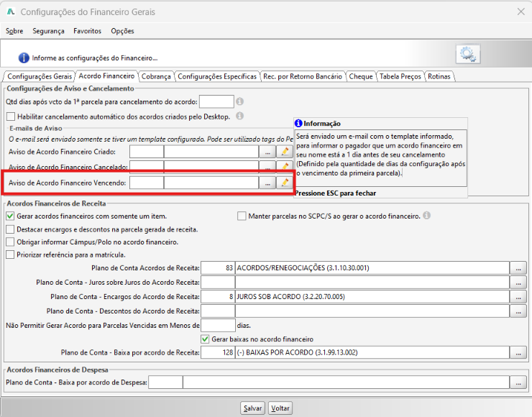
Task: Click pencil edit icon for Aviso Vencendo
Action: [x=285, y=183]
